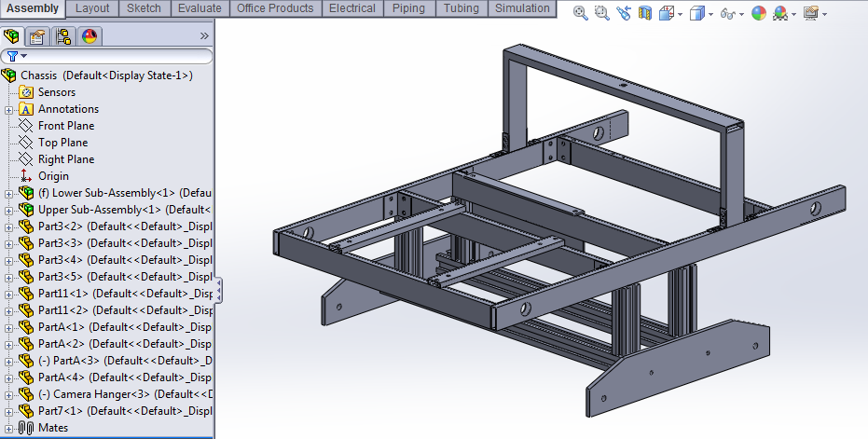Select the FeatureManager design tree tab icon
The height and width of the screenshot is (439, 868).
point(11,36)
